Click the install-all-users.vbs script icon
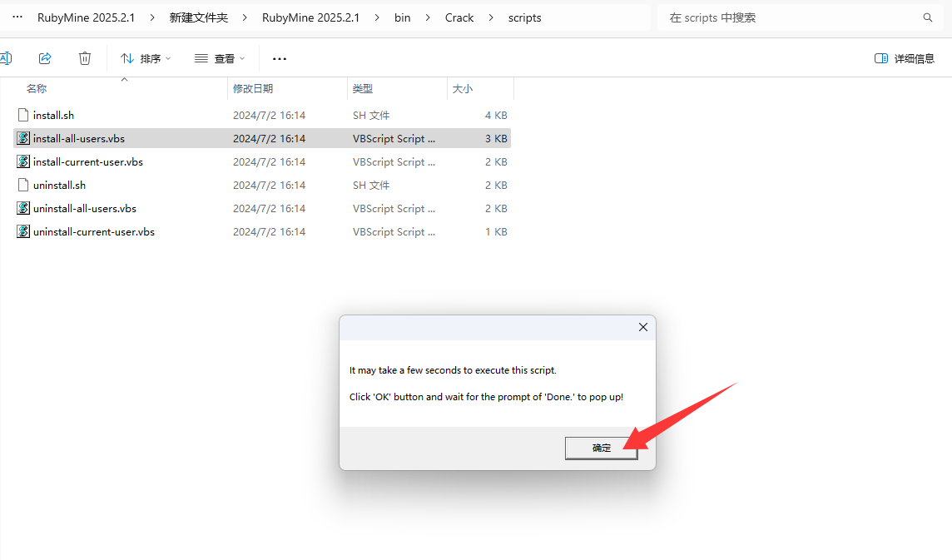Screen dimensions: 952x560 23,138
